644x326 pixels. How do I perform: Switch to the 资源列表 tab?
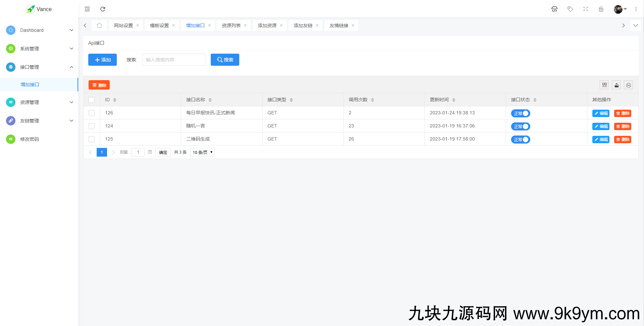231,25
